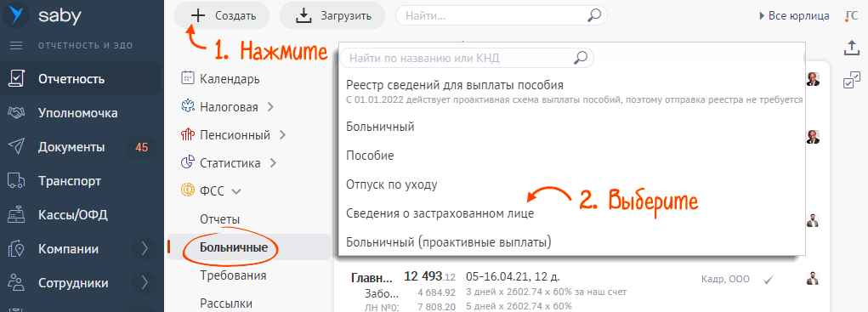
Task: Expand the Пенсионный chevron
Action: pyautogui.click(x=282, y=134)
